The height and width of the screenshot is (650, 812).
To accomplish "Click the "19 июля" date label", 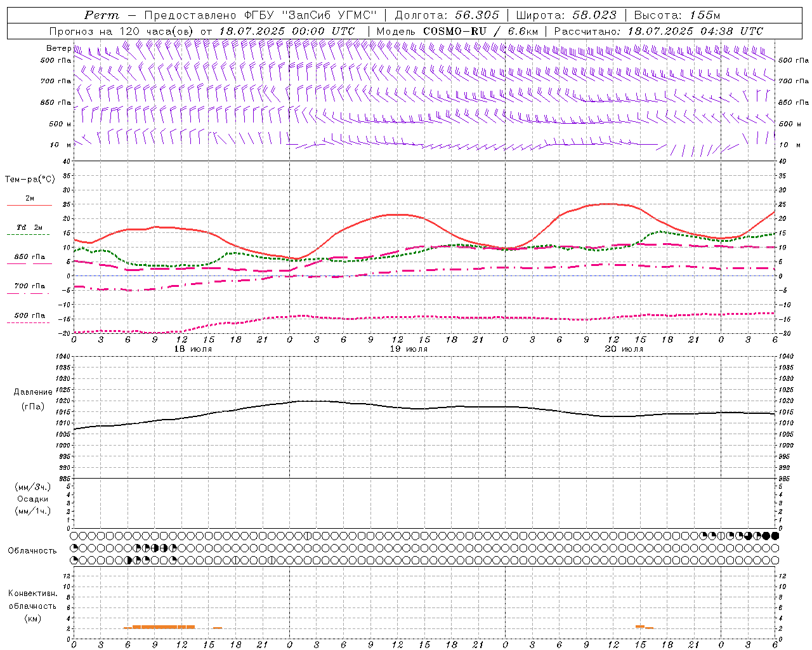I will click(x=409, y=349).
